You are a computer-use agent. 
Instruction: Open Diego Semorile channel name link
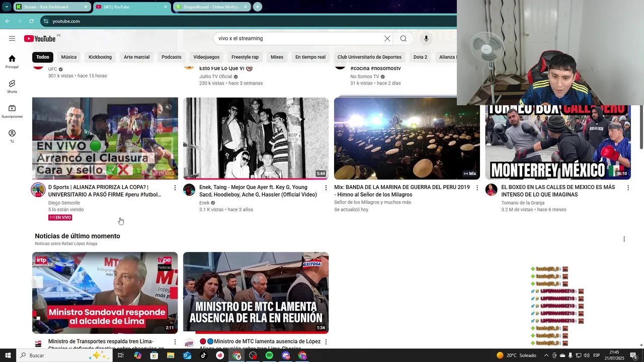64,203
